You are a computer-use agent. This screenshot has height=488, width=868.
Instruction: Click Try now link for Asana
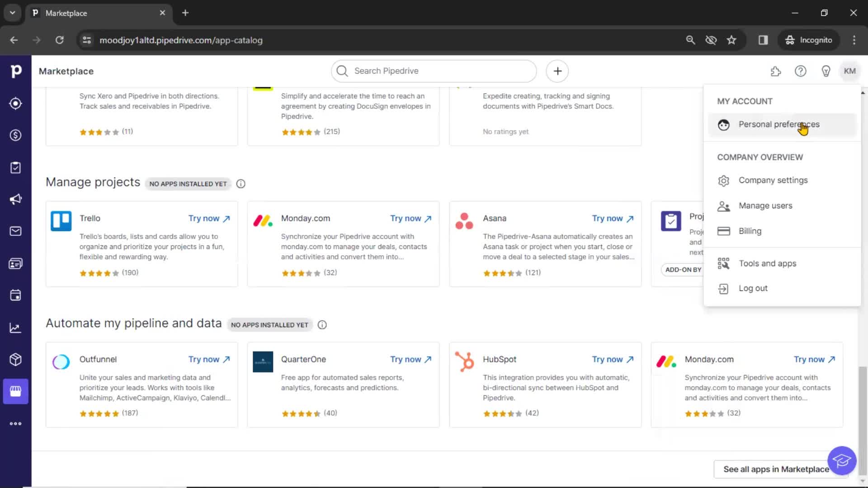pos(613,218)
